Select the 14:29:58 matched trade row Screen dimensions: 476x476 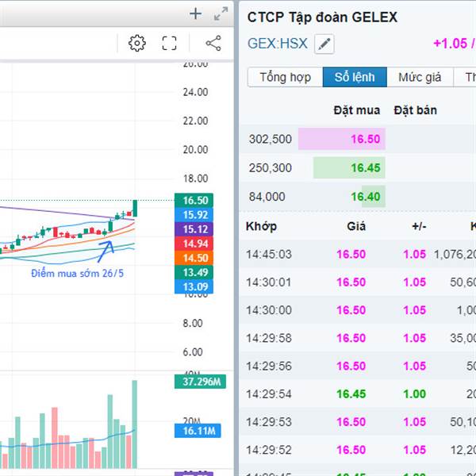(x=358, y=338)
